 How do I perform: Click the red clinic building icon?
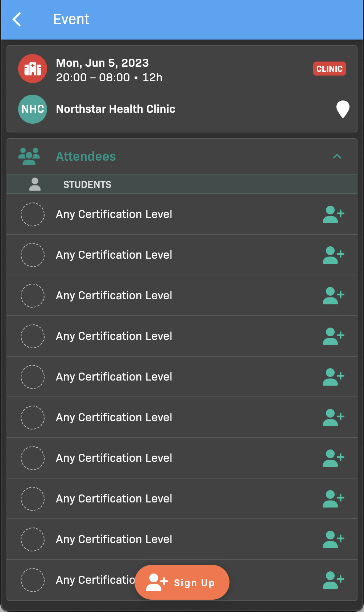pos(33,69)
